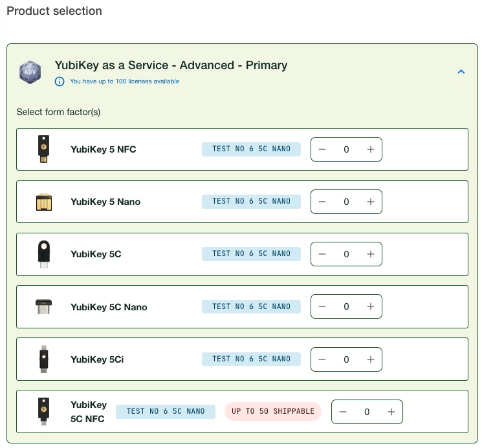This screenshot has width=482, height=448.
Task: Increase YubiKey 5C Nano quantity with plus
Action: [x=371, y=306]
